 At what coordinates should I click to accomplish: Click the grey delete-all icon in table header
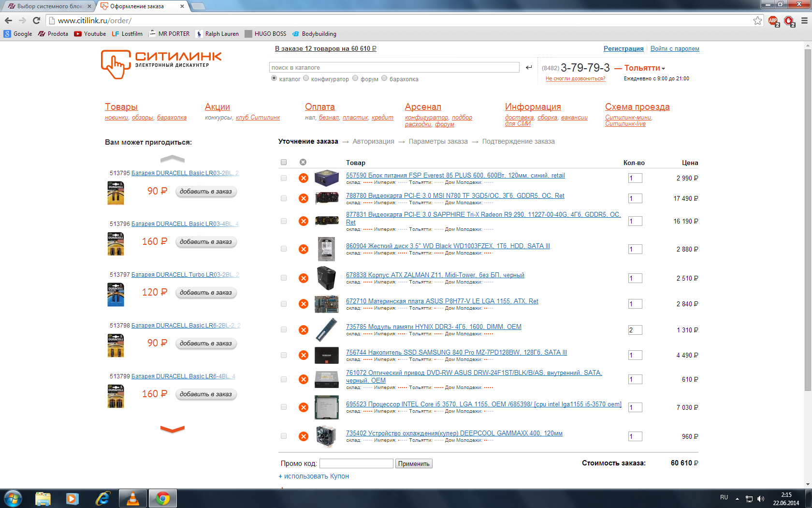tap(303, 162)
